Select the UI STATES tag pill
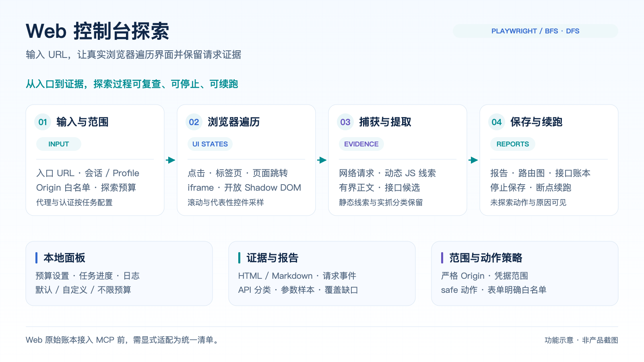644x362 pixels. click(210, 144)
